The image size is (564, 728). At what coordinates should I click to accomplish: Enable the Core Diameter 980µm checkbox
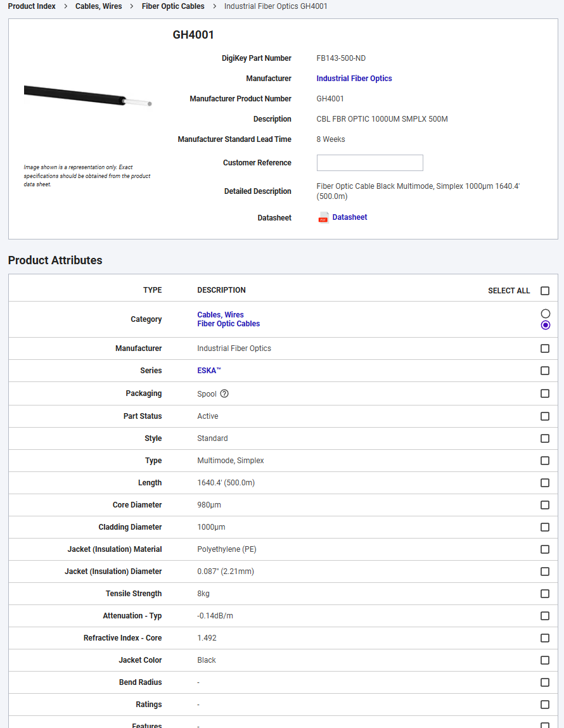[x=544, y=505]
